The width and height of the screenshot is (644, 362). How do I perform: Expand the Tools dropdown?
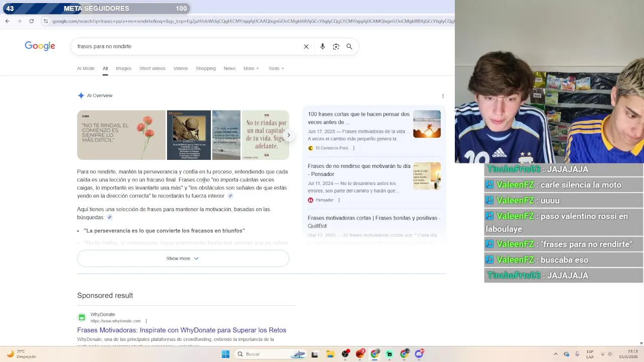point(276,68)
